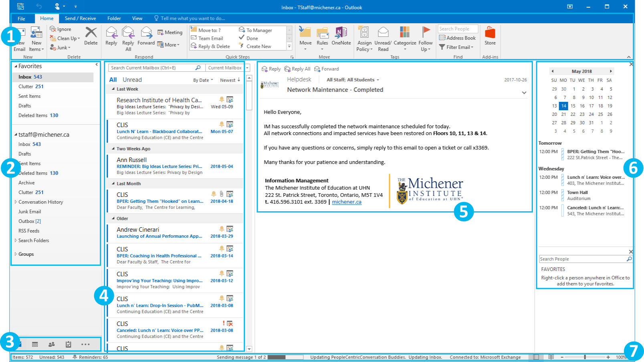Open the File menu
644x362 pixels.
(21, 18)
